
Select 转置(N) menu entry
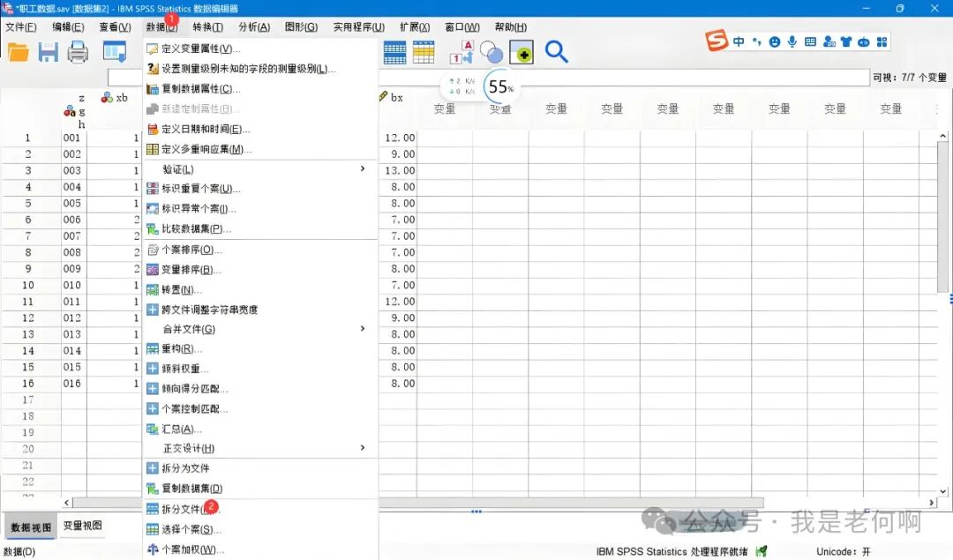(x=260, y=290)
